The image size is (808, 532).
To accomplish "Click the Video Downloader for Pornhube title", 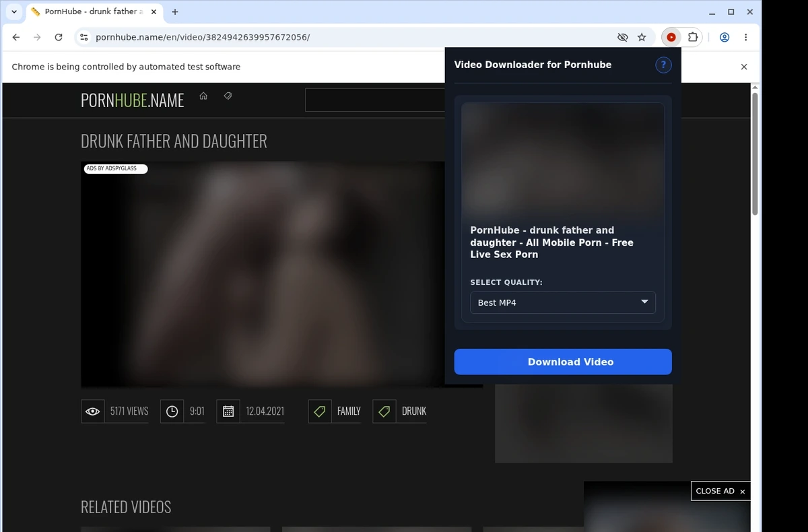I will pyautogui.click(x=533, y=65).
